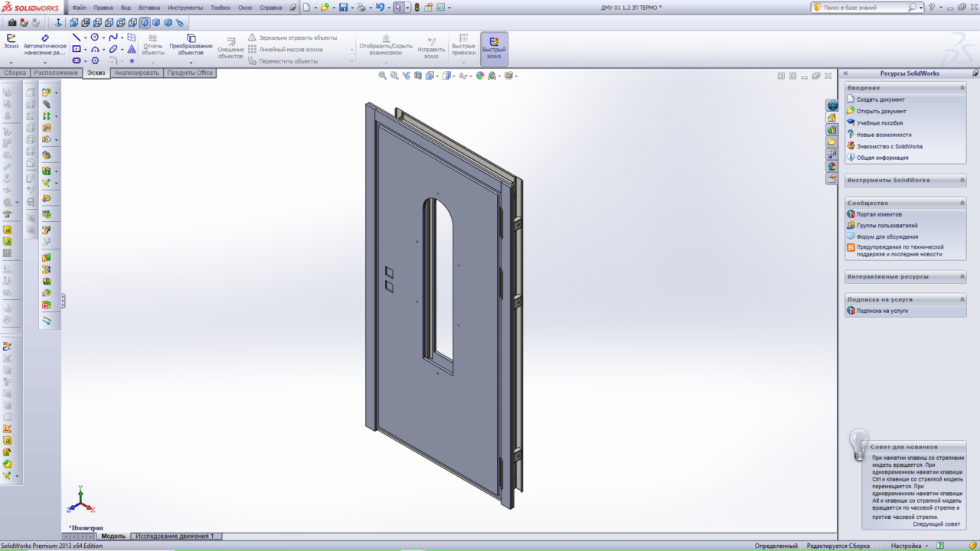
Task: Click Исправить эскиз tool
Action: coord(432,47)
